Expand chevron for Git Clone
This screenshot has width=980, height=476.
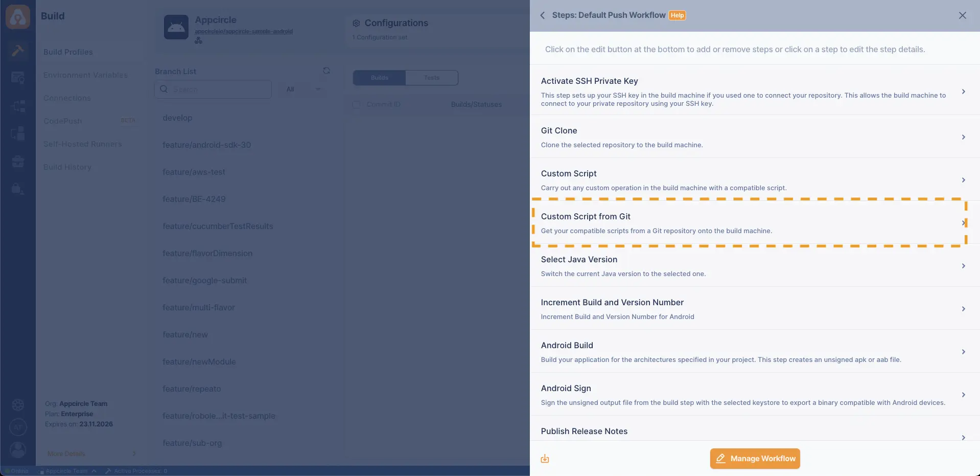963,137
